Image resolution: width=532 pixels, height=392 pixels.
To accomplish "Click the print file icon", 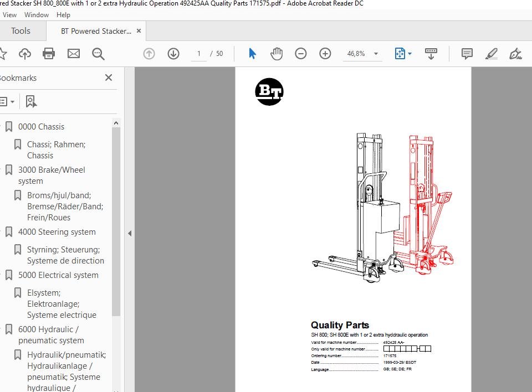I will (49, 54).
